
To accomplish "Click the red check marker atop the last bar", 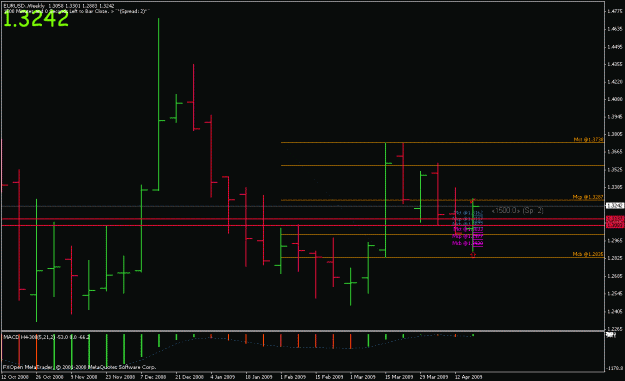I will pyautogui.click(x=473, y=200).
